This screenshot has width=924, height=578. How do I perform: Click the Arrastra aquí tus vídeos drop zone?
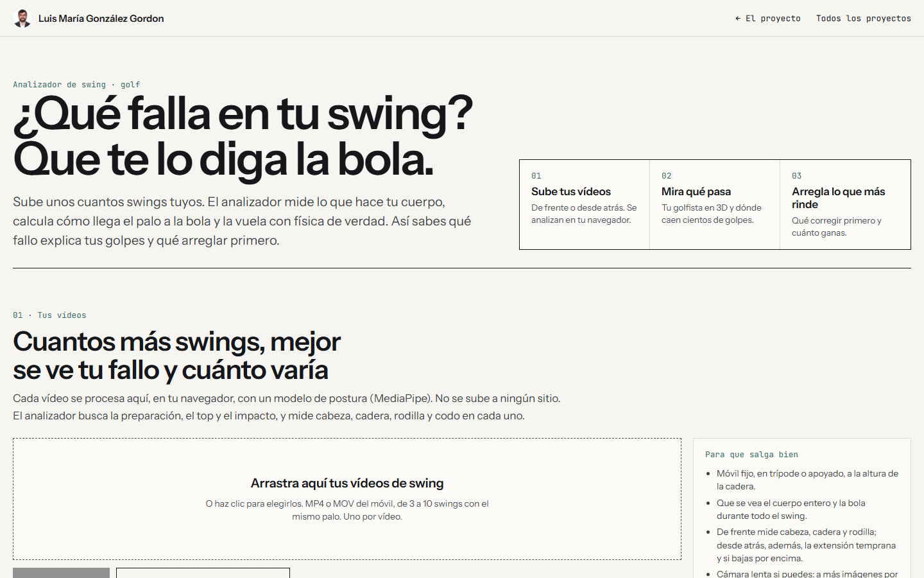(x=347, y=499)
